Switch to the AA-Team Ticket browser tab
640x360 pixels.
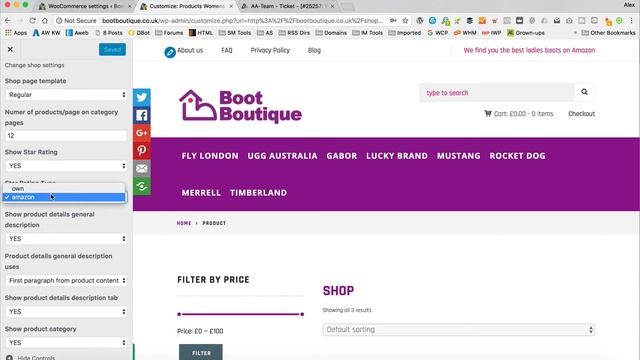(288, 6)
